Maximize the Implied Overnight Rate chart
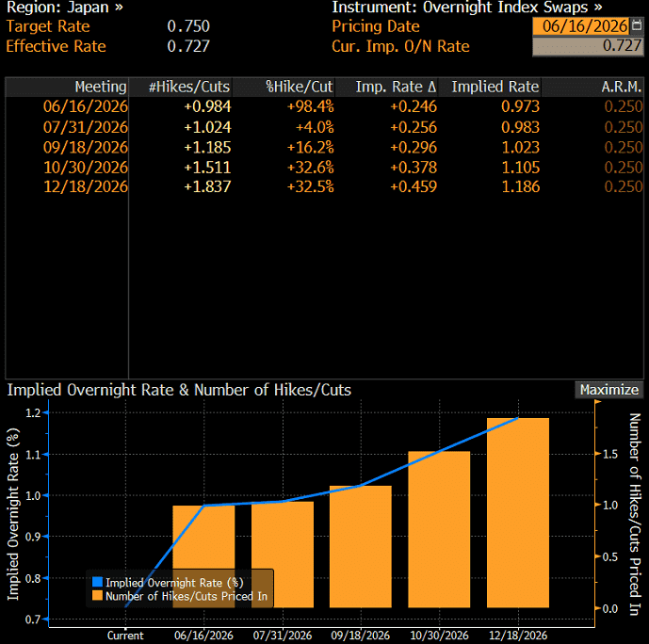The height and width of the screenshot is (644, 649). click(x=608, y=390)
